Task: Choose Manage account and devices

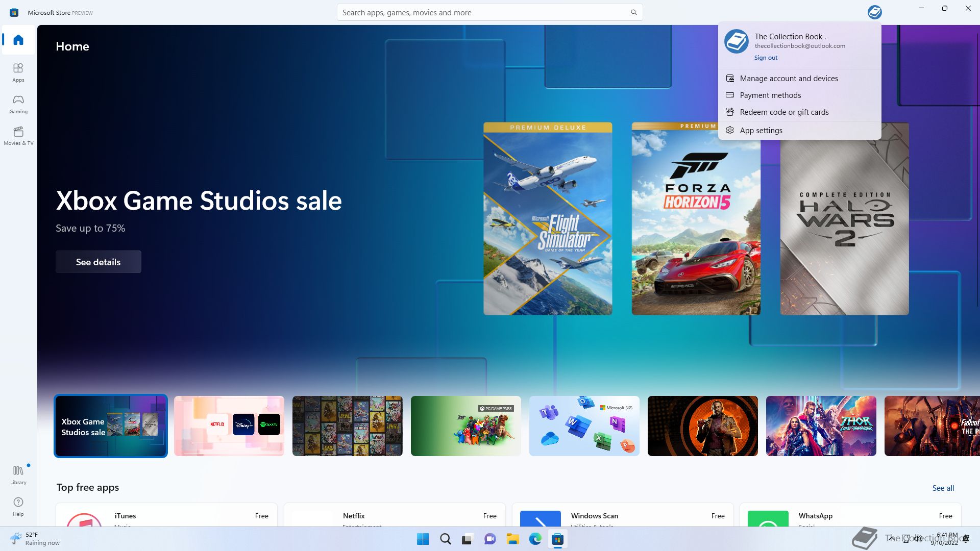Action: click(799, 79)
